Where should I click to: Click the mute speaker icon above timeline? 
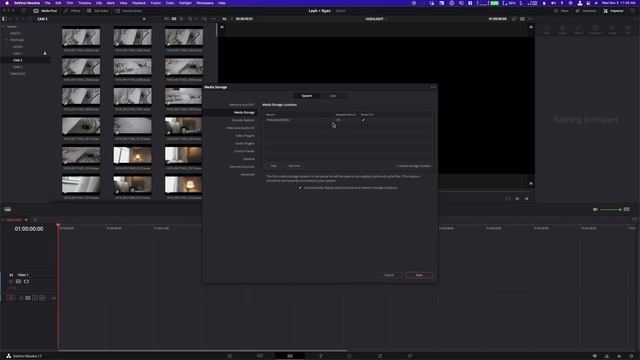595,209
